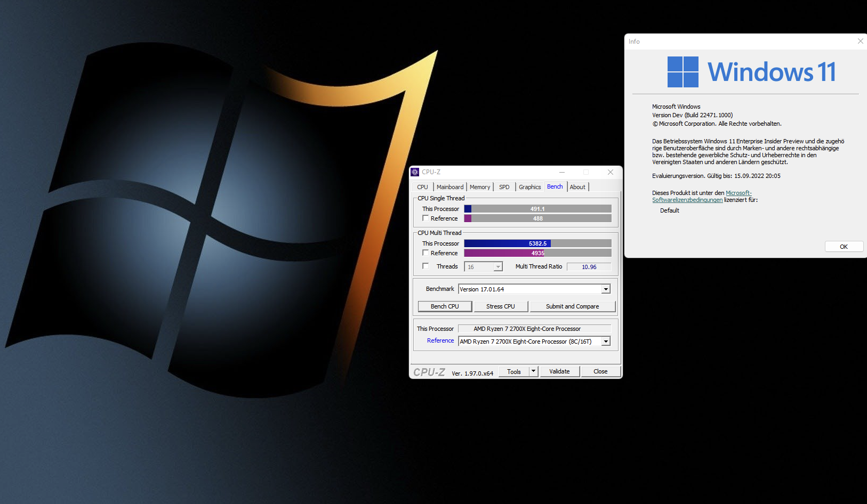Click the Stress CPU button
Viewport: 867px width, 504px height.
[x=501, y=306]
